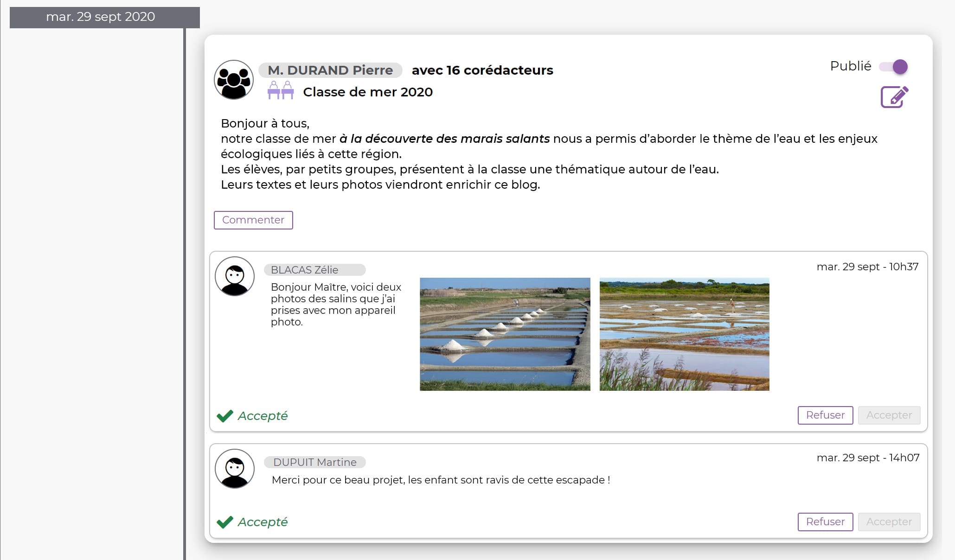Toggle the Publié switch off
Screen dimensions: 955x560
click(x=894, y=66)
